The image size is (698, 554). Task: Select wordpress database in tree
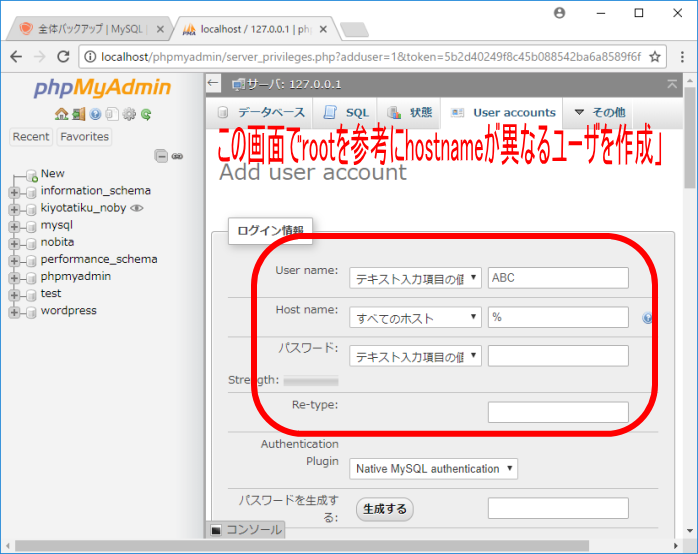[x=69, y=310]
